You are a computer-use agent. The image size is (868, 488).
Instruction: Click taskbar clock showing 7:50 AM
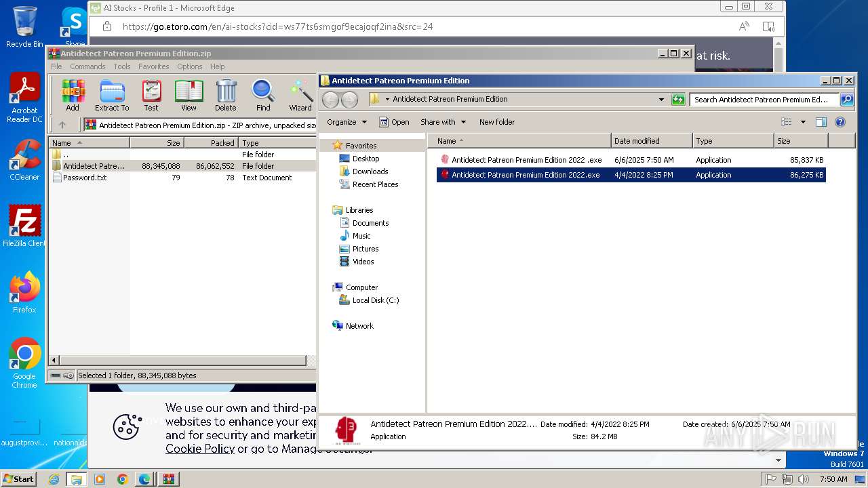click(833, 479)
